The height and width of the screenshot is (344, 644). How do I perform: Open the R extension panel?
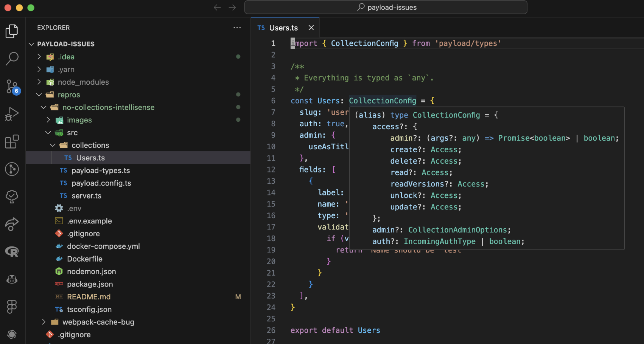pos(12,251)
